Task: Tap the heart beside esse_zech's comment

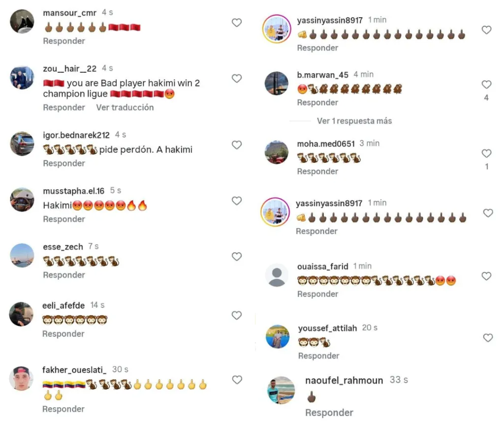Action: (237, 256)
